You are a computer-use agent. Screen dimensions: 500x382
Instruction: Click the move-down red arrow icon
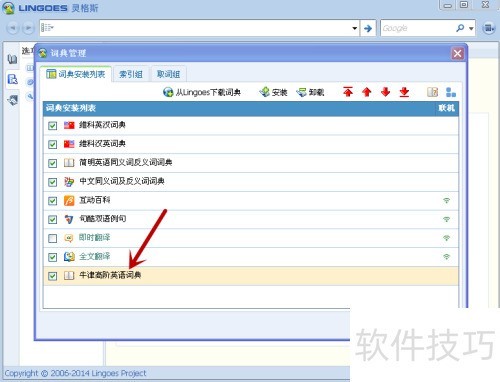point(385,92)
